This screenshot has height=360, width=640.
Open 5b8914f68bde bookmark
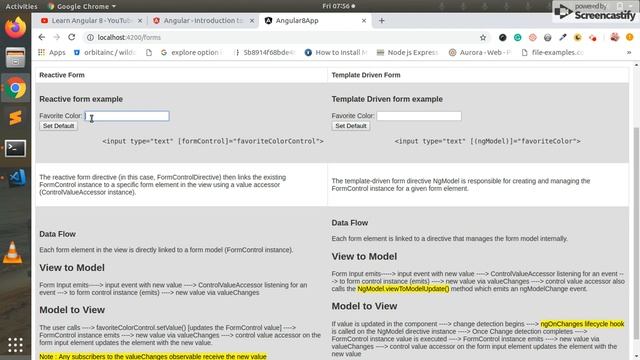[x=264, y=52]
